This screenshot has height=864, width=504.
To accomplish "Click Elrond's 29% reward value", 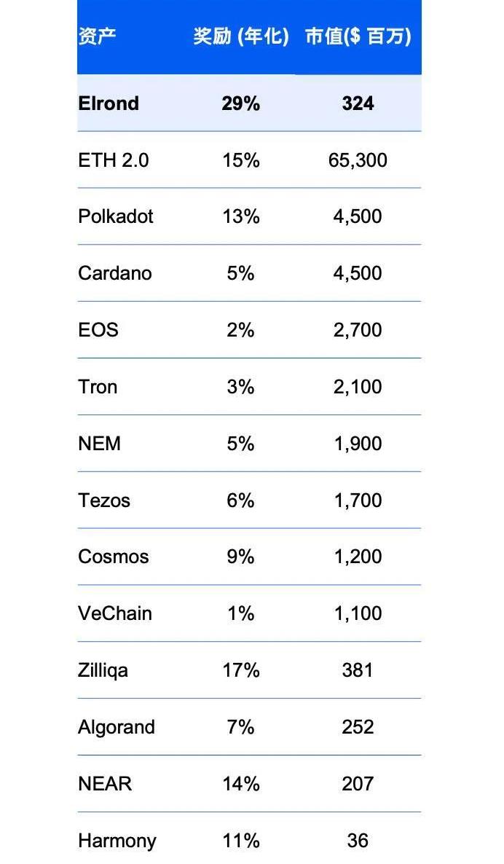I will 240,103.
